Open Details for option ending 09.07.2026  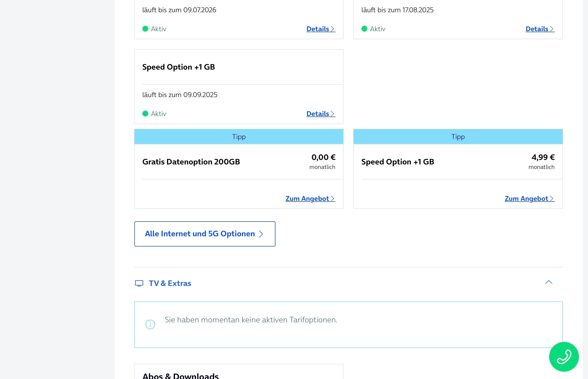321,29
